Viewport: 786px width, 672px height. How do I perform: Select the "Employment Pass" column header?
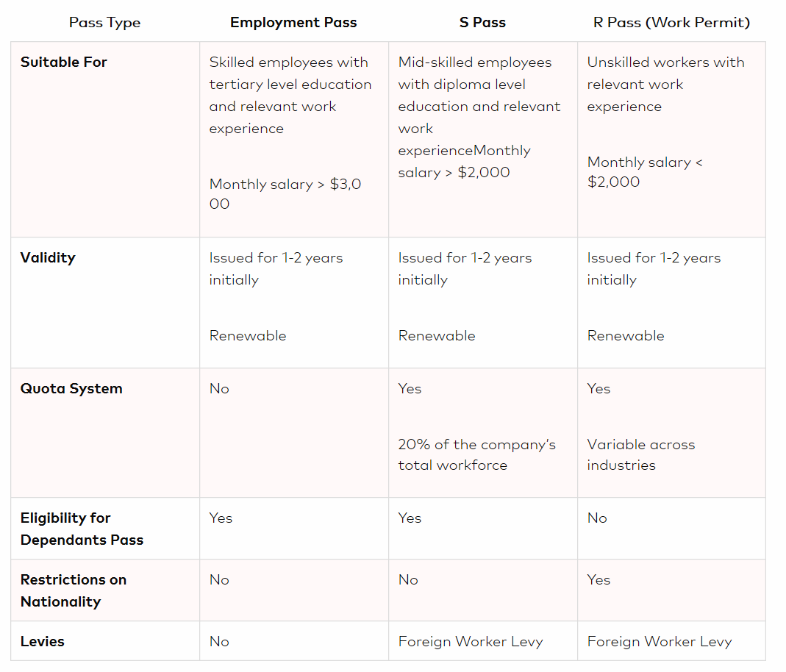pos(293,23)
